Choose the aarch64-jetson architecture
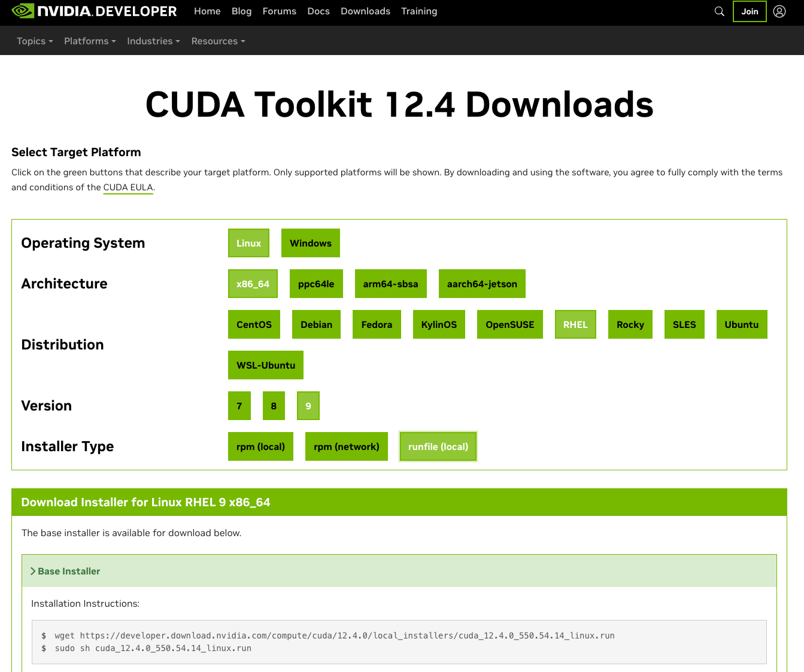 click(482, 284)
